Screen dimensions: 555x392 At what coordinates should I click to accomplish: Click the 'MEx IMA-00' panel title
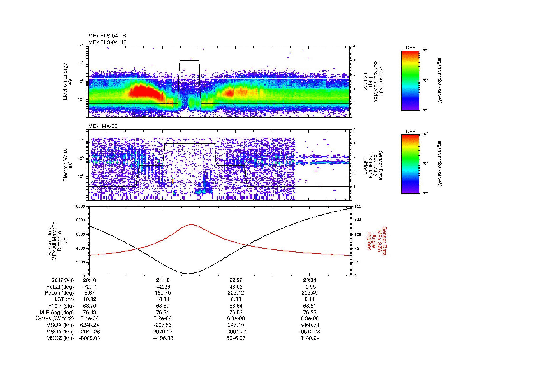pos(103,126)
